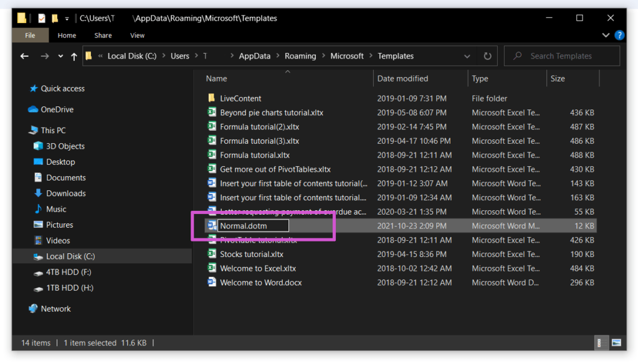
Task: Expand the ribbon with the chevron
Action: (606, 35)
